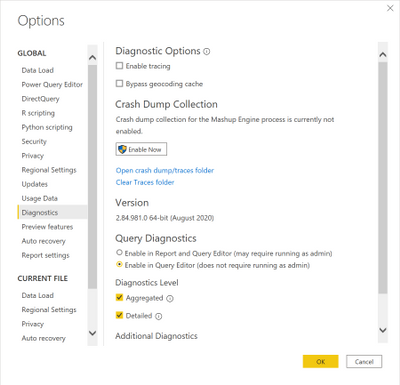Open Usage Data settings
The width and height of the screenshot is (400, 385).
click(x=40, y=198)
